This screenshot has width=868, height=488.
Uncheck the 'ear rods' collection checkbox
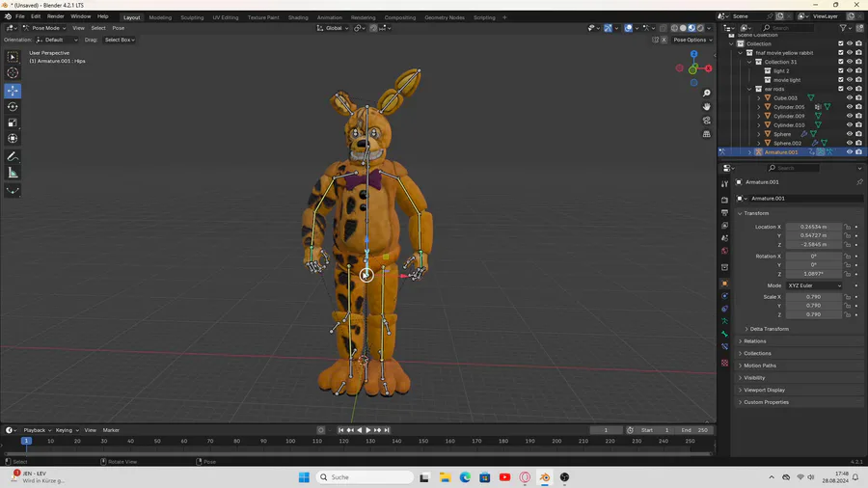[840, 89]
